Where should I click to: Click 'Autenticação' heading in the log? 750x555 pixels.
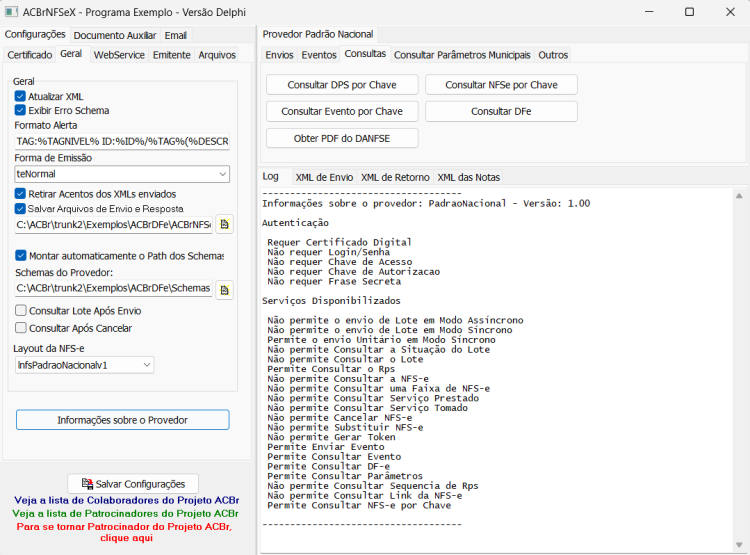295,222
